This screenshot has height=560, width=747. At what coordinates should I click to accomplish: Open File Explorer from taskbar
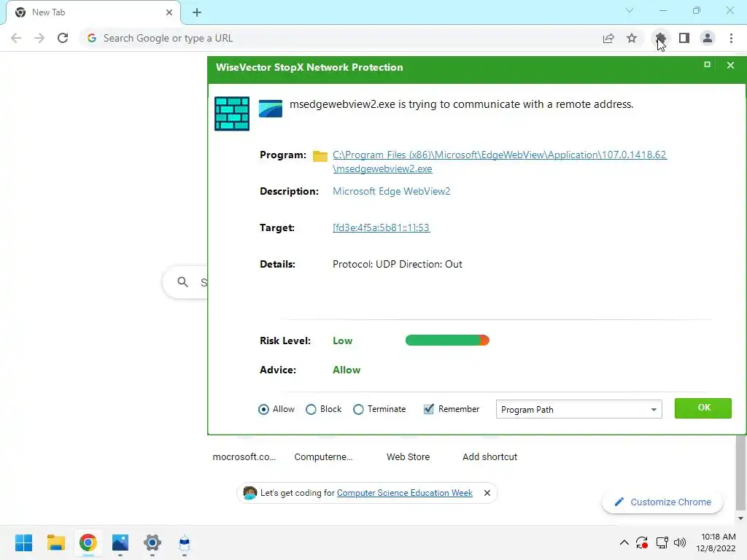point(55,542)
